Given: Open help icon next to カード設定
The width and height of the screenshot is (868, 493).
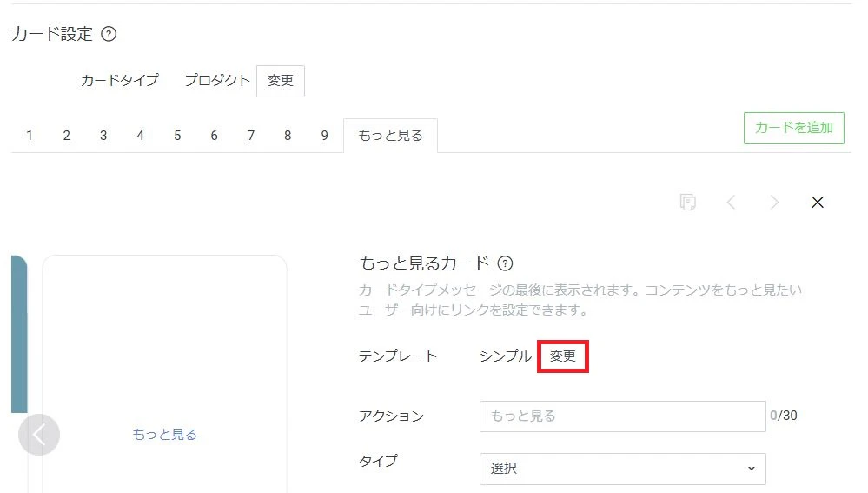Looking at the screenshot, I should 109,34.
